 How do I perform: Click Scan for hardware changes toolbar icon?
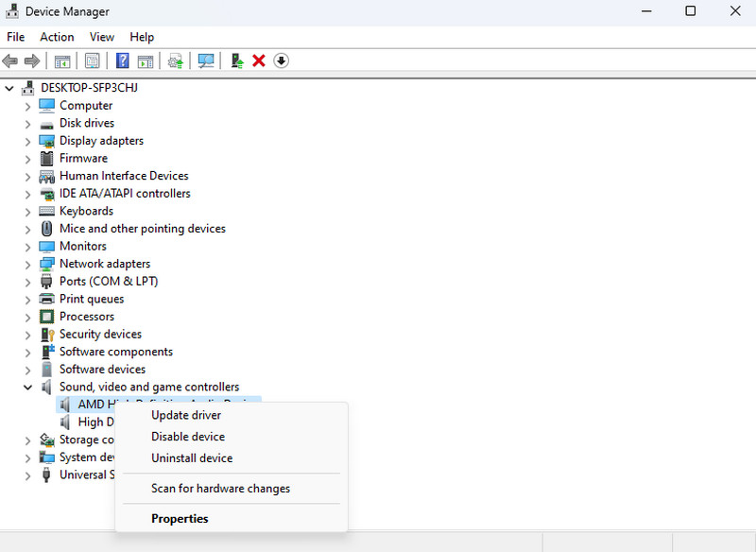coord(206,61)
